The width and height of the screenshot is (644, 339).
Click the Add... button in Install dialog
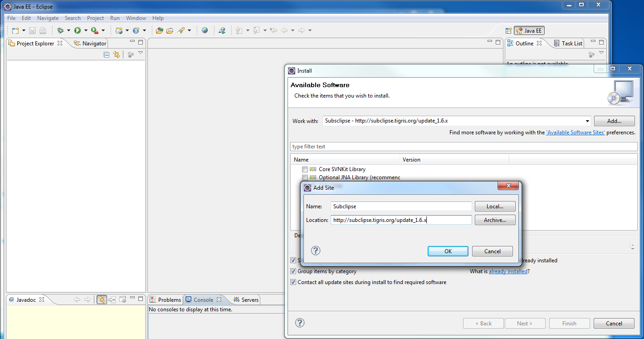tap(615, 121)
